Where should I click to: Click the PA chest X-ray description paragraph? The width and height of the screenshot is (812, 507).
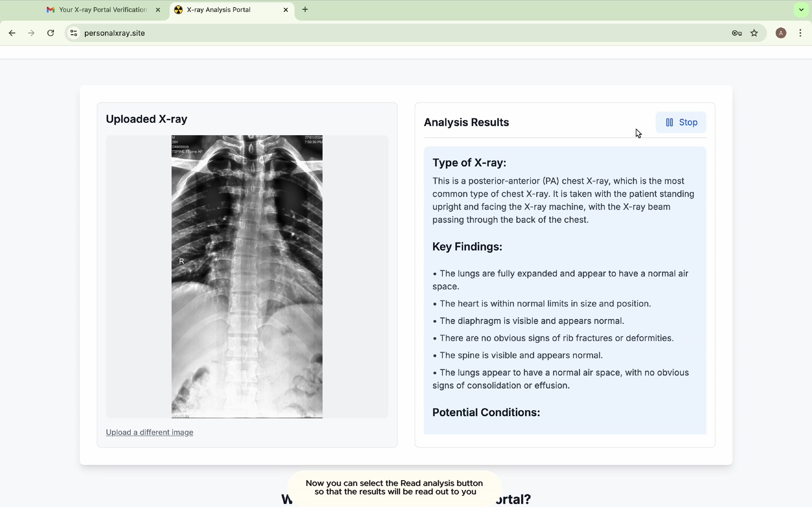[563, 200]
